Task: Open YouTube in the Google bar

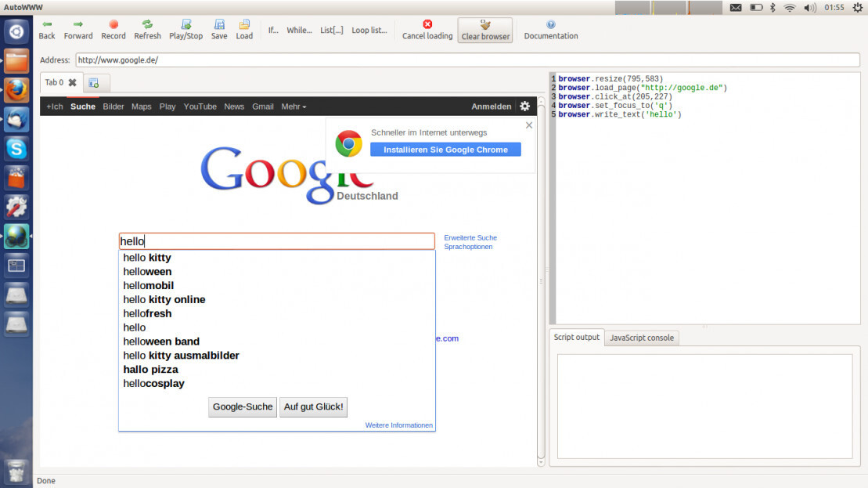Action: coord(200,107)
